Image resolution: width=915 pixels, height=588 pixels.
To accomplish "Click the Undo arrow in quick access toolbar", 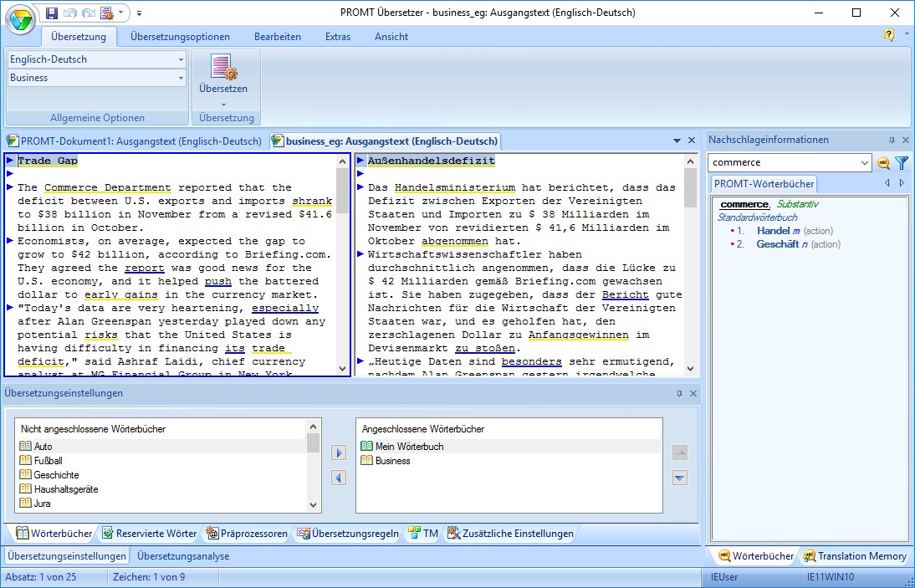I will [69, 13].
